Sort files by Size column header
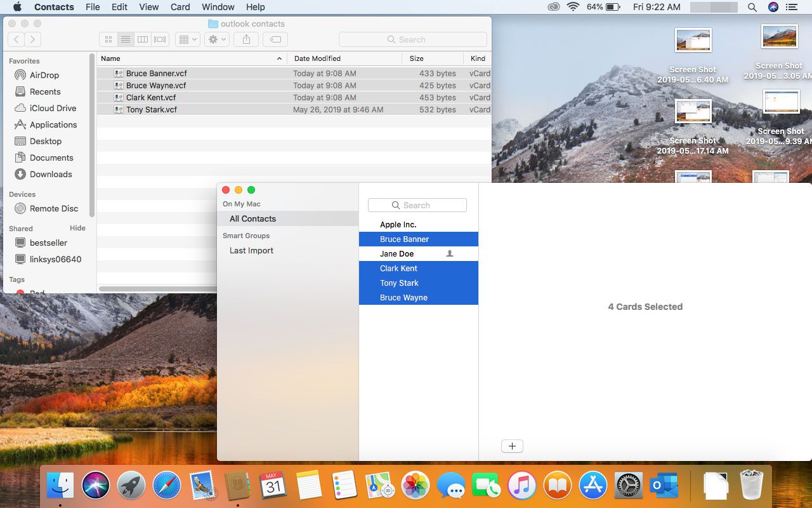The height and width of the screenshot is (508, 812). [x=433, y=58]
